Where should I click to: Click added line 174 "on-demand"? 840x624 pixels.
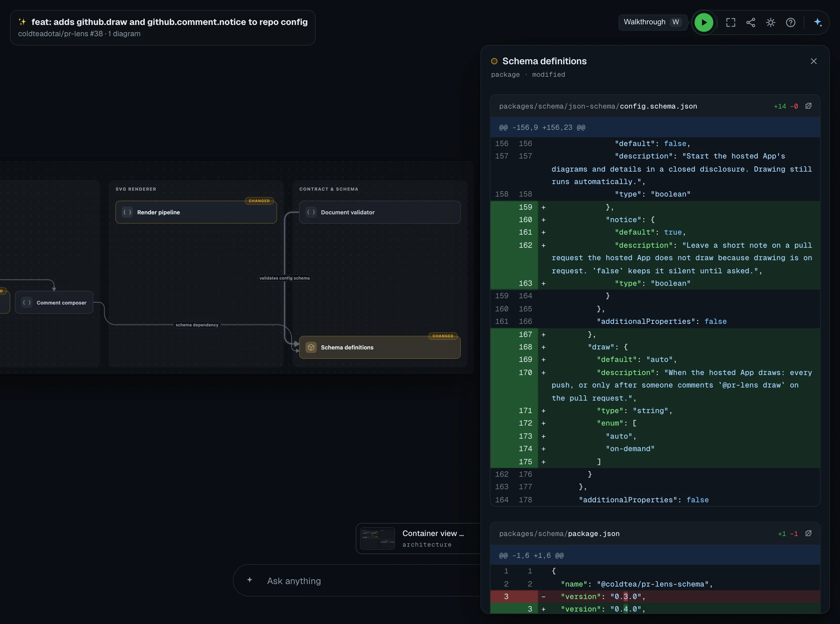pos(655,449)
